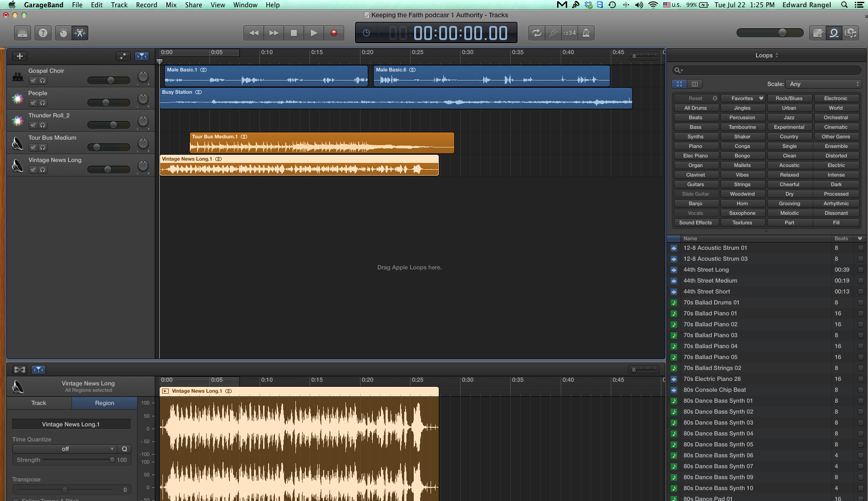Open the Note Pad button

pos(818,33)
